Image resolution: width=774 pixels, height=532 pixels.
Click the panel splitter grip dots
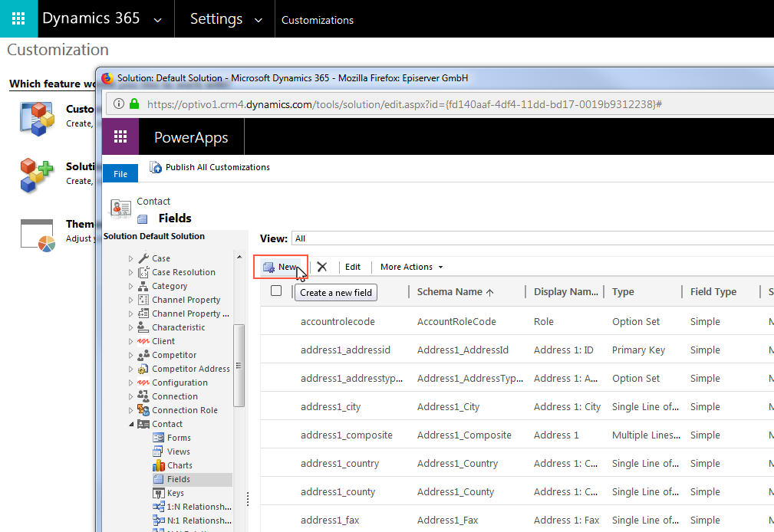[x=248, y=499]
